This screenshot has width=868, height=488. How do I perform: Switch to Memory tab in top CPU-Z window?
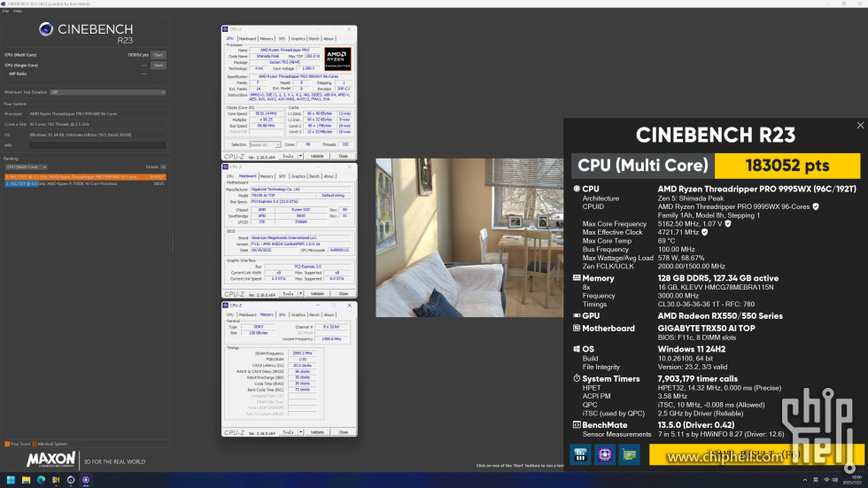[x=267, y=39]
